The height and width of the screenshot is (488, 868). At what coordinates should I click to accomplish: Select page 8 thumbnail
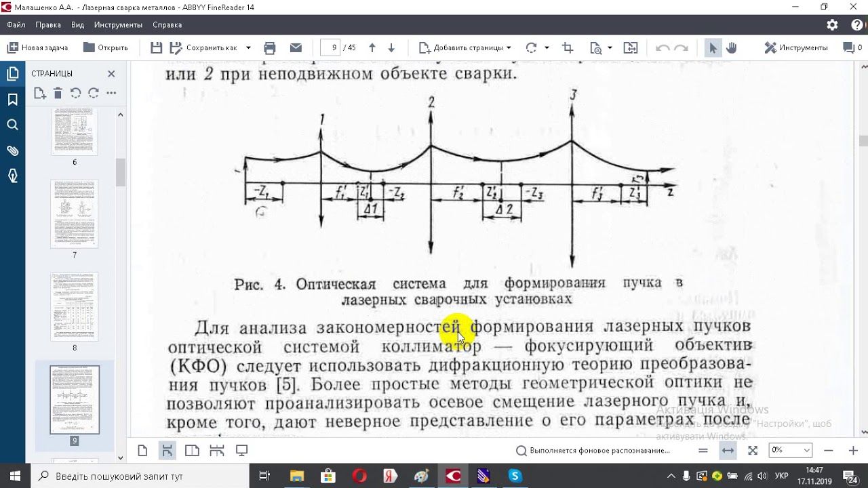pyautogui.click(x=75, y=307)
